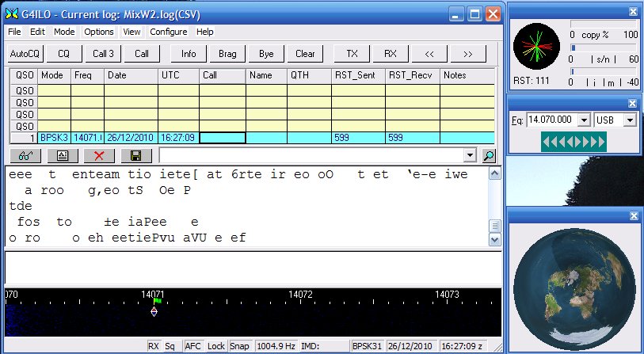Click the magnifier search icon
The height and width of the screenshot is (354, 644).
click(x=490, y=156)
